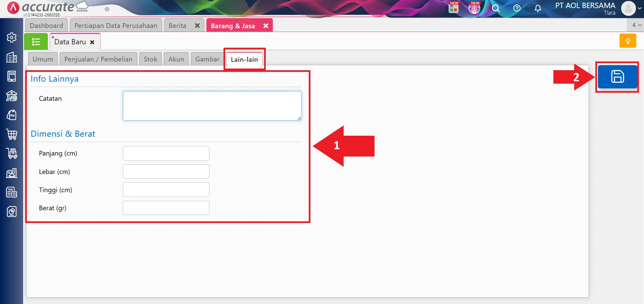The height and width of the screenshot is (304, 644).
Task: Click the Berat (gr) input field
Action: (x=166, y=208)
